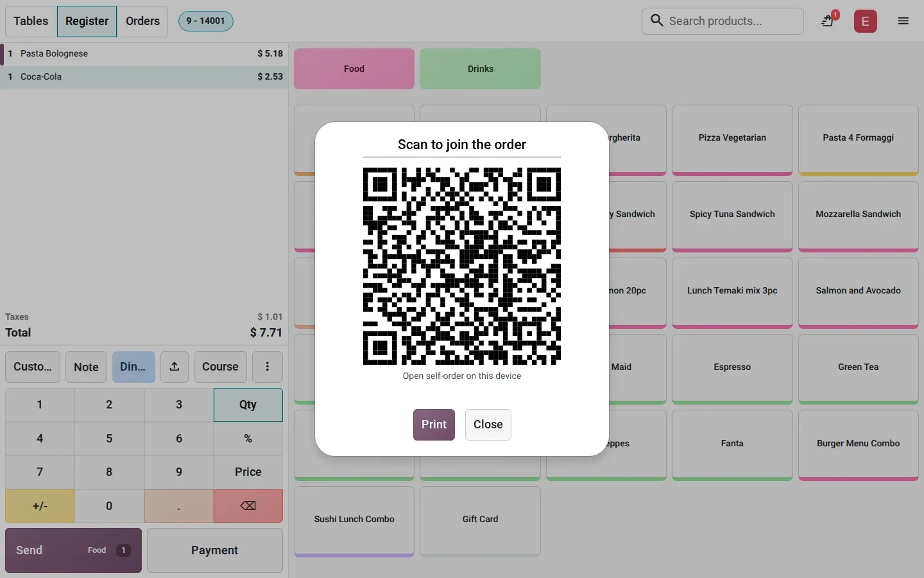
Task: Select the Coca-Cola order line
Action: tap(144, 76)
